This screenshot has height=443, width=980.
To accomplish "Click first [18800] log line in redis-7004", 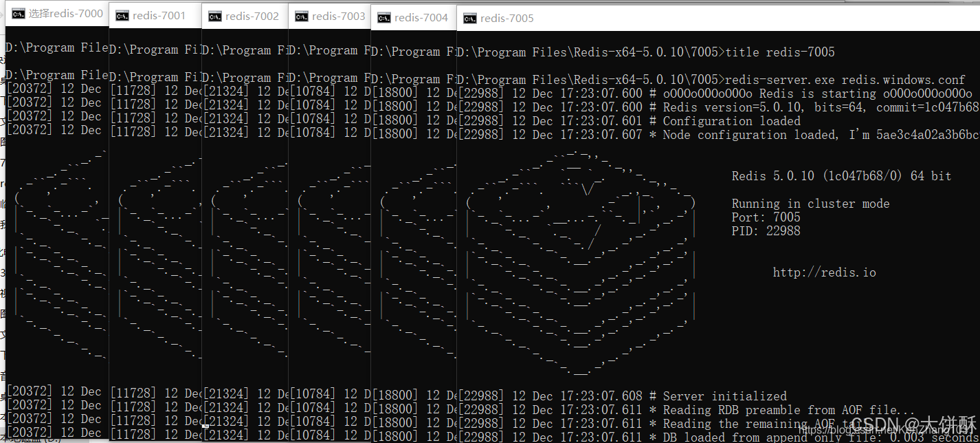I will pyautogui.click(x=414, y=93).
